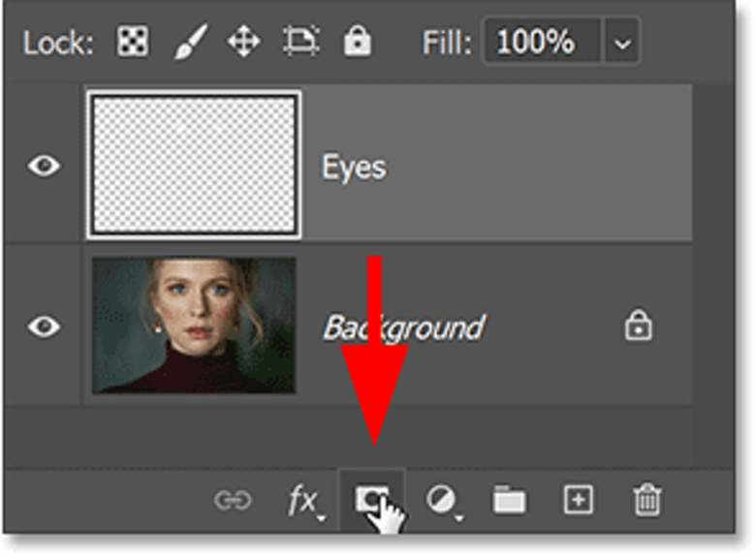Create a new group folder
756x557 pixels.
pyautogui.click(x=509, y=500)
